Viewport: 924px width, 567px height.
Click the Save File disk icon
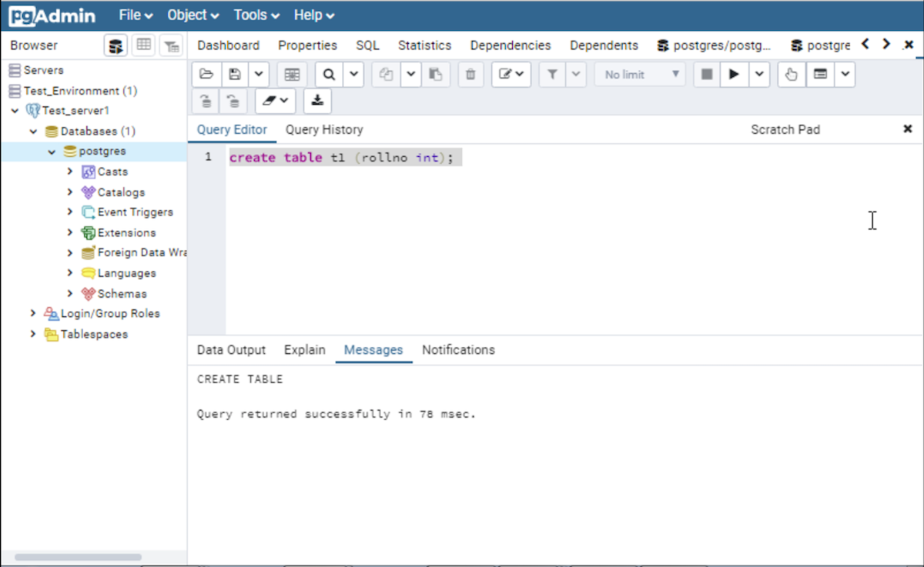pos(236,75)
